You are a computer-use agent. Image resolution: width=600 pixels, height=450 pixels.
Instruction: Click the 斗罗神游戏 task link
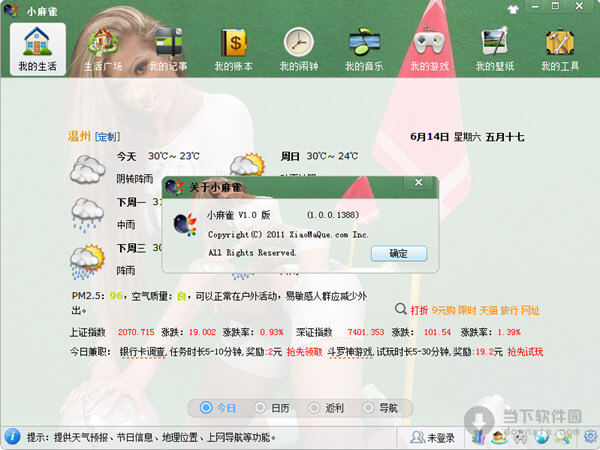[x=350, y=352]
